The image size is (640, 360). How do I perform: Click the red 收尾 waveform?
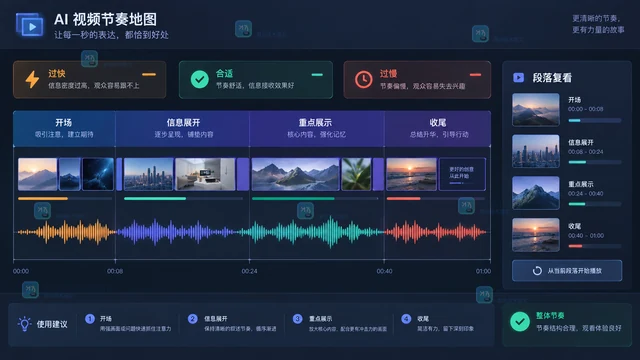436,232
